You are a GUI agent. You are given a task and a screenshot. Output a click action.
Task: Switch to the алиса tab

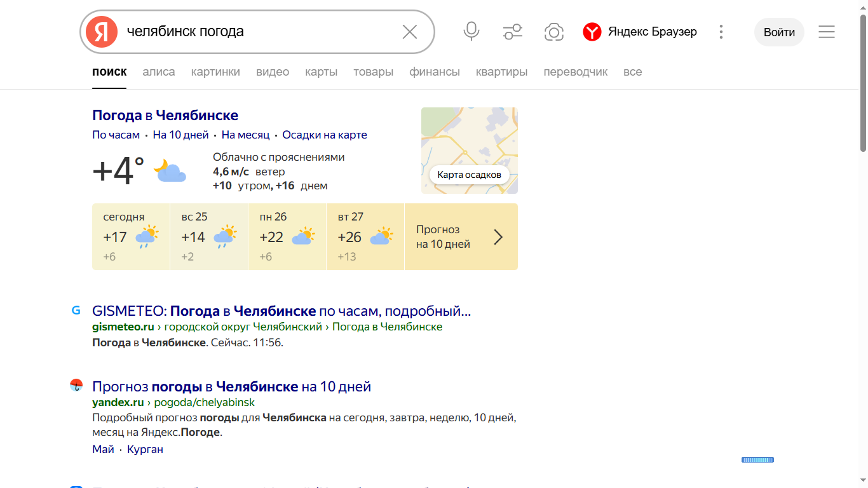pos(159,72)
